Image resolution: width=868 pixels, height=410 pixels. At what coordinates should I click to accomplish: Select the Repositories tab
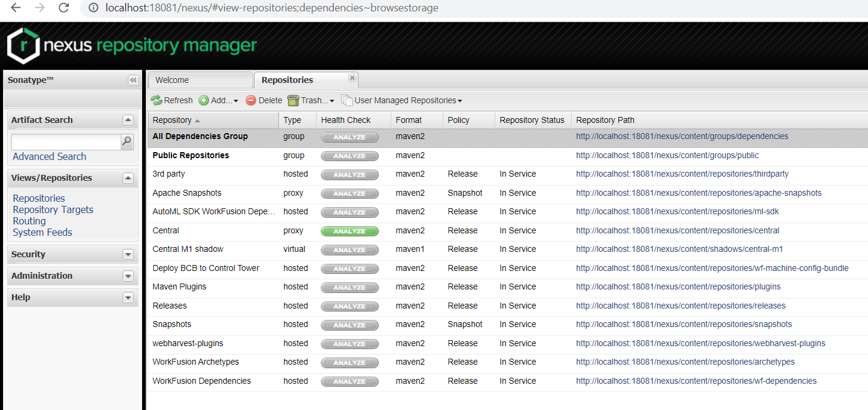[306, 80]
